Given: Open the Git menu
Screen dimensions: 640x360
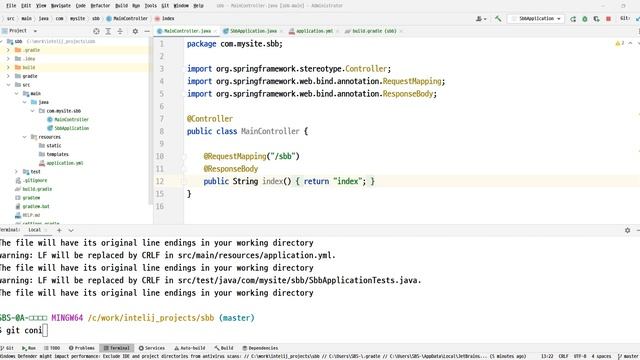Looking at the screenshot, I should (x=165, y=6).
